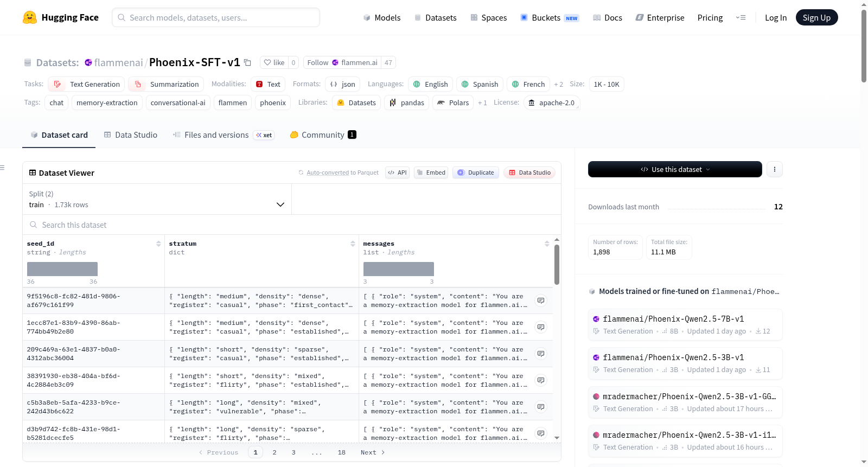Select the English language tag
Image resolution: width=868 pixels, height=467 pixels.
pyautogui.click(x=430, y=84)
